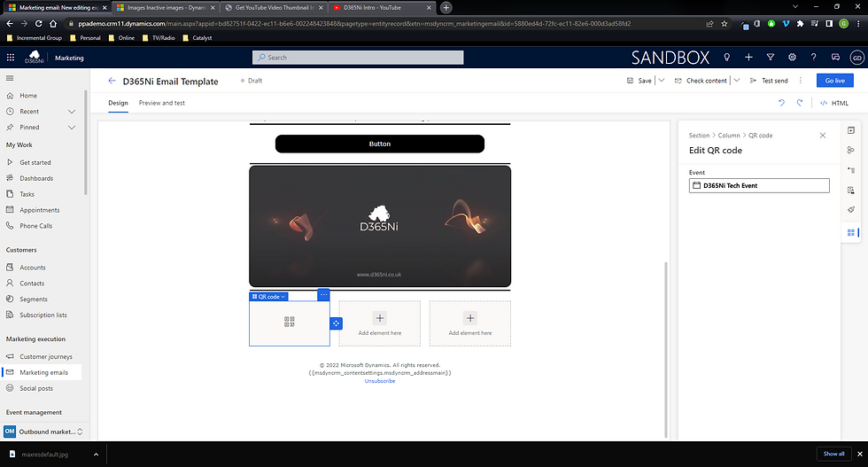Open the user account avatar
Viewport: 868px width, 467px height.
coord(857,58)
